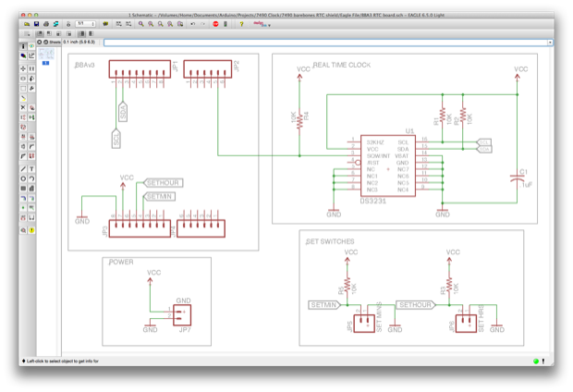Select the Rectangle tool
The width and height of the screenshot is (573, 392).
click(x=23, y=189)
